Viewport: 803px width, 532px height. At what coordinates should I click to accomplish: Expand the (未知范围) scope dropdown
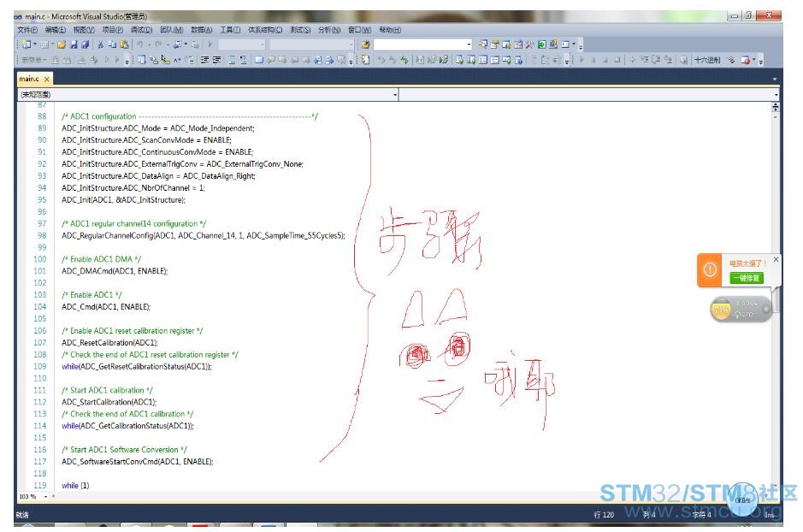(x=395, y=94)
